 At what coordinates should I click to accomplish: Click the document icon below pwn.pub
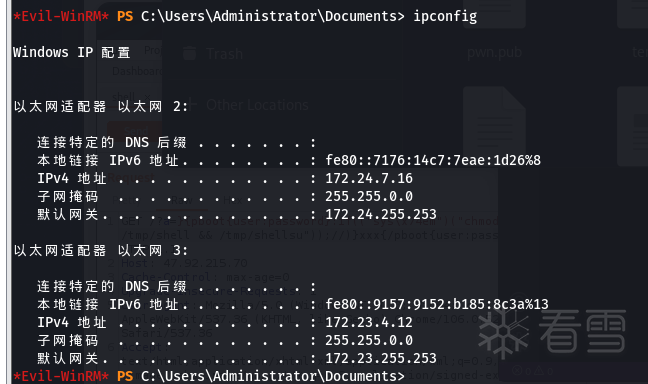pyautogui.click(x=494, y=126)
